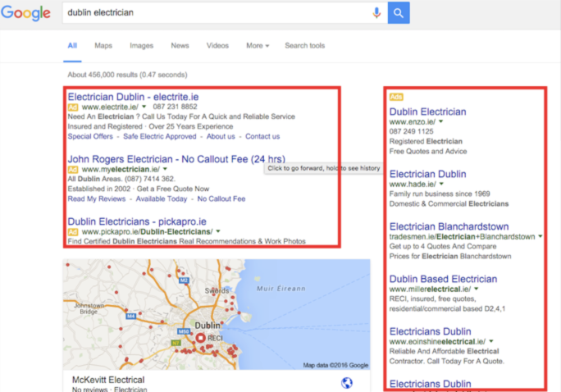This screenshot has width=561, height=392.
Task: Open Electrician Dublin - electrite.ie ad
Action: pos(133,97)
